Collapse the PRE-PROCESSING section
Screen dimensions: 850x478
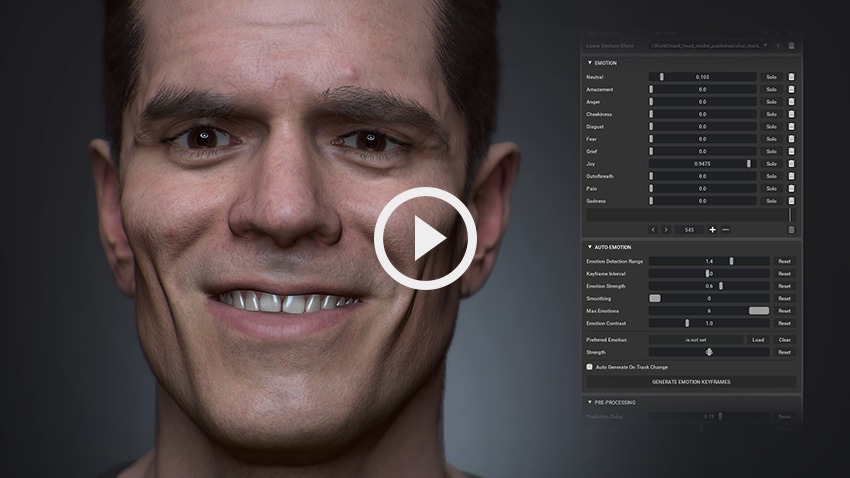pos(588,402)
